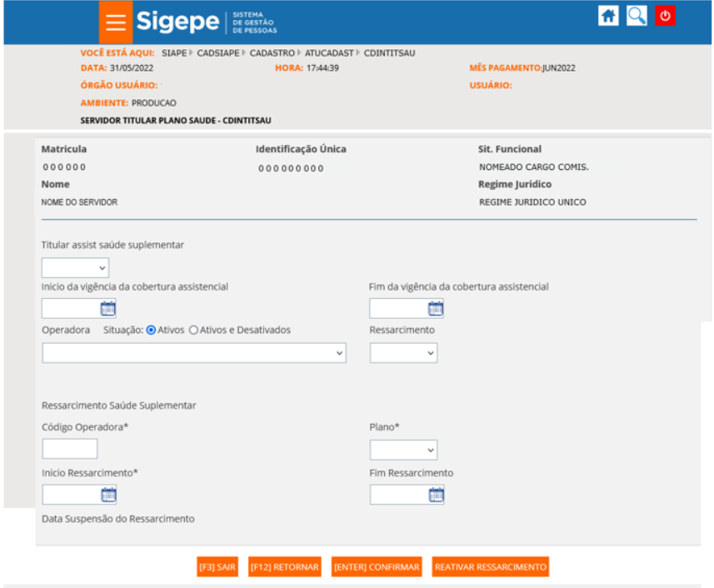This screenshot has width=714, height=588.
Task: Open calendar for Fim da vigência
Action: (x=436, y=309)
